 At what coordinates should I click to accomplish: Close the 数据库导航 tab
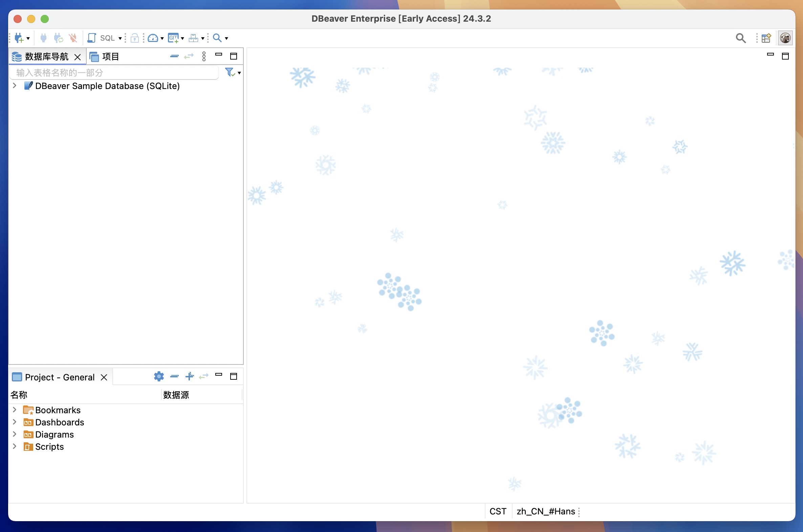78,57
